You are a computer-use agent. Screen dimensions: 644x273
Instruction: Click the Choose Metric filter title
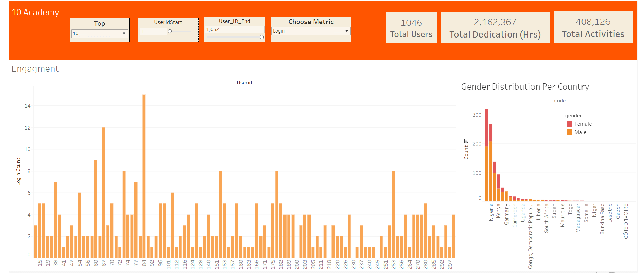coord(311,22)
